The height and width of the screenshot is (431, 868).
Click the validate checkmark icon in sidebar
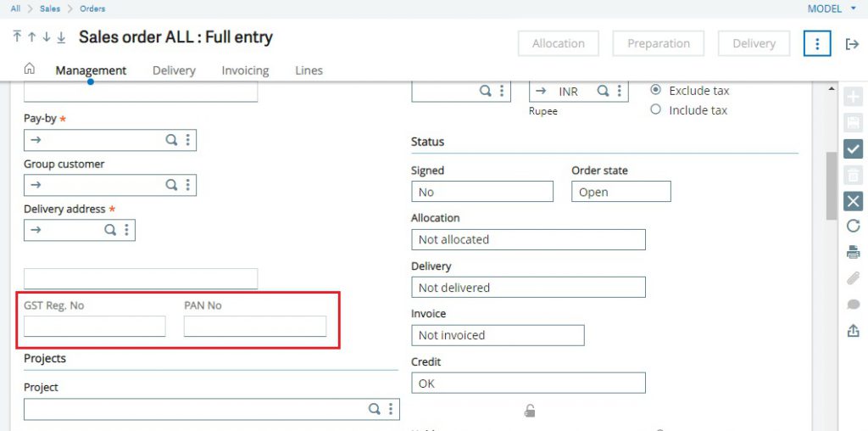[853, 149]
